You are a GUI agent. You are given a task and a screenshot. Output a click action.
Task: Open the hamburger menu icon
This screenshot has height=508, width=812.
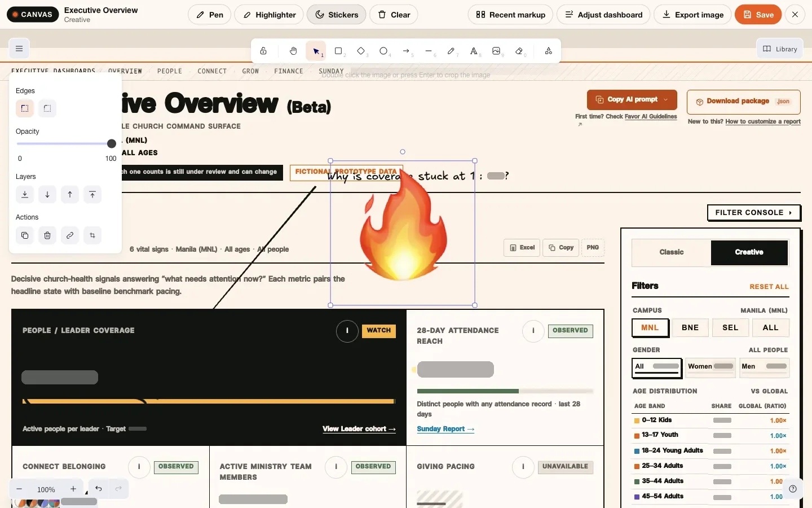coord(19,49)
